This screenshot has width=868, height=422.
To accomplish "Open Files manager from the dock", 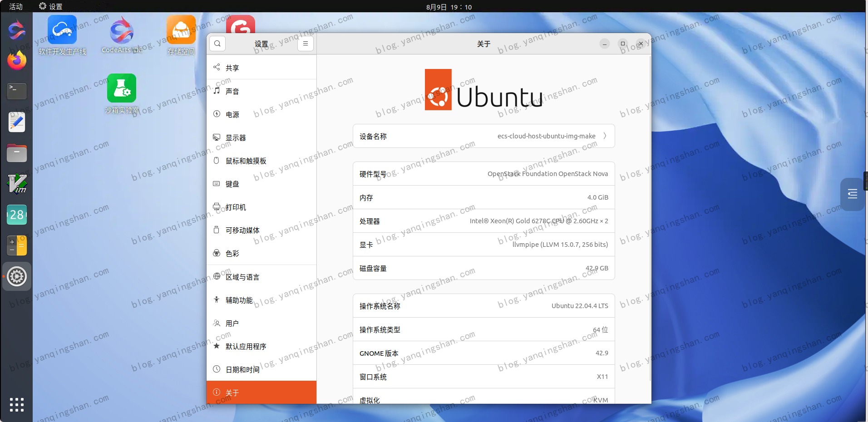I will coord(17,153).
